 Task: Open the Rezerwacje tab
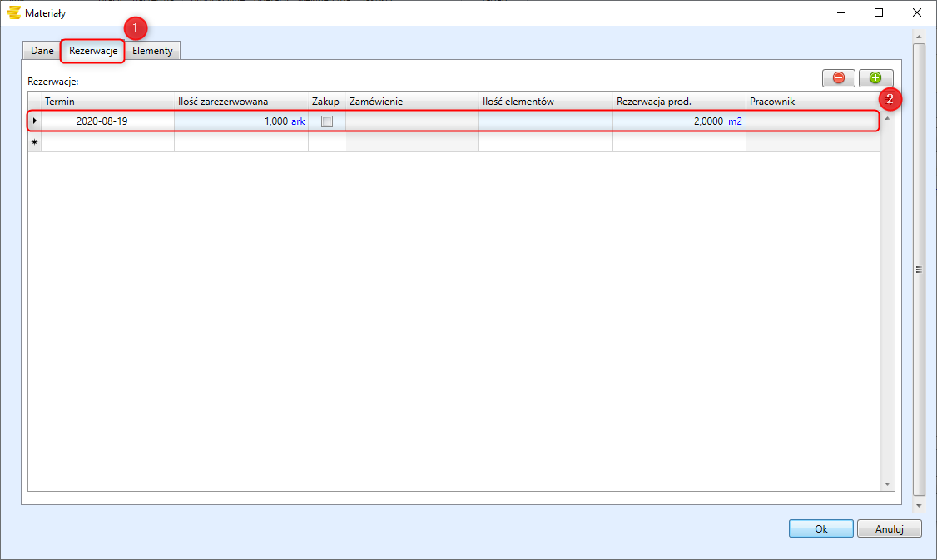pyautogui.click(x=93, y=51)
